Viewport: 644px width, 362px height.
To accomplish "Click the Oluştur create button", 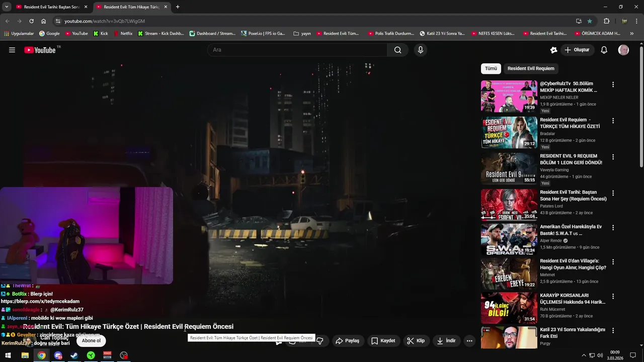I will point(577,50).
